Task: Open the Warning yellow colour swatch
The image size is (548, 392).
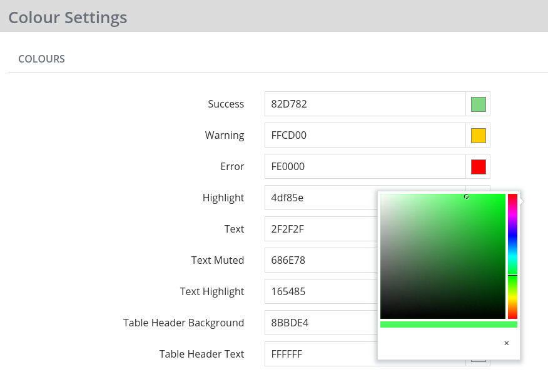Action: 478,136
